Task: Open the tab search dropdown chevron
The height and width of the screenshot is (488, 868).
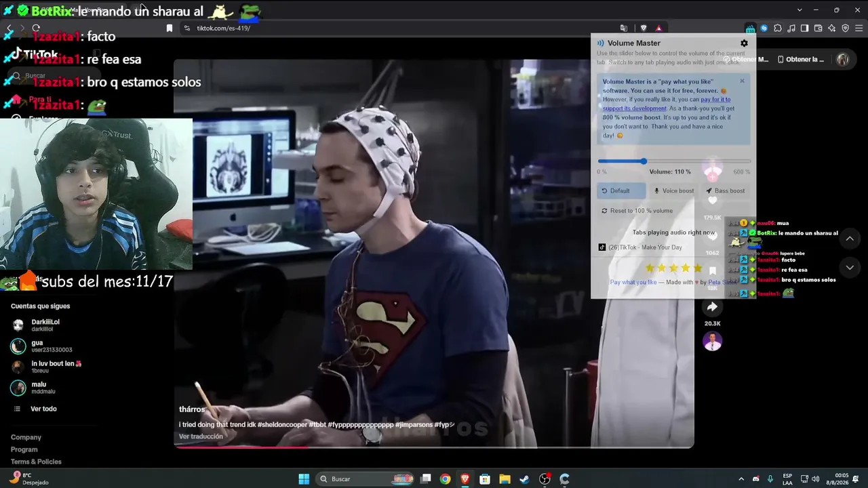Action: (x=800, y=10)
